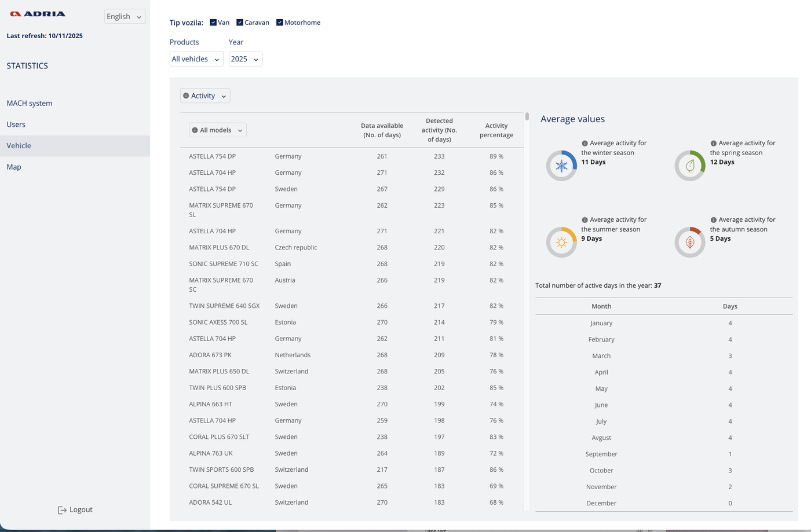Toggle the Caravan checkbox

pos(240,23)
